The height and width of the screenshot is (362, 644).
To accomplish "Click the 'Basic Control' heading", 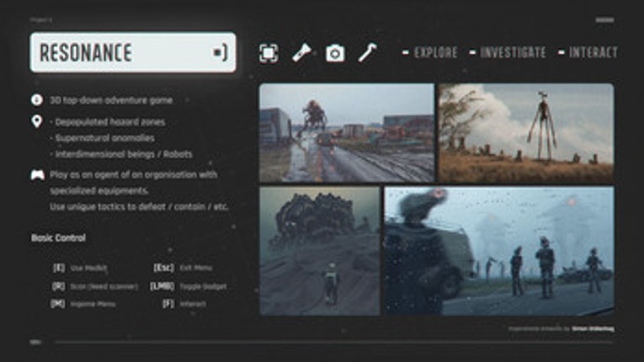I will tap(58, 238).
